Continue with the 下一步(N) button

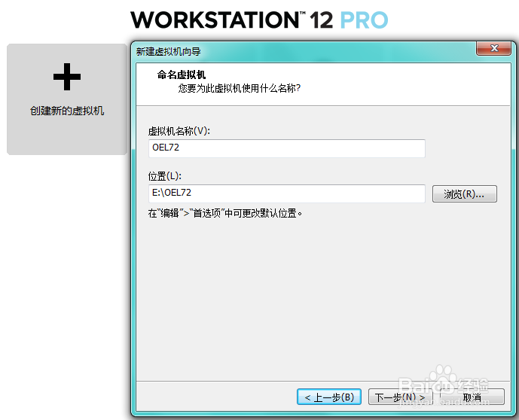pyautogui.click(x=400, y=397)
